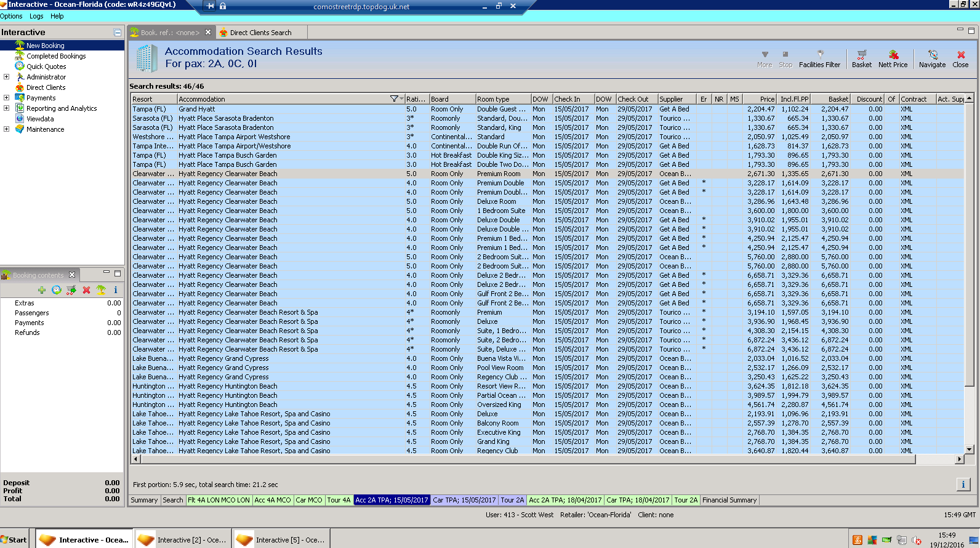Switch to Interactive [5] taskbar window
The width and height of the screenshot is (980, 548).
(x=281, y=540)
